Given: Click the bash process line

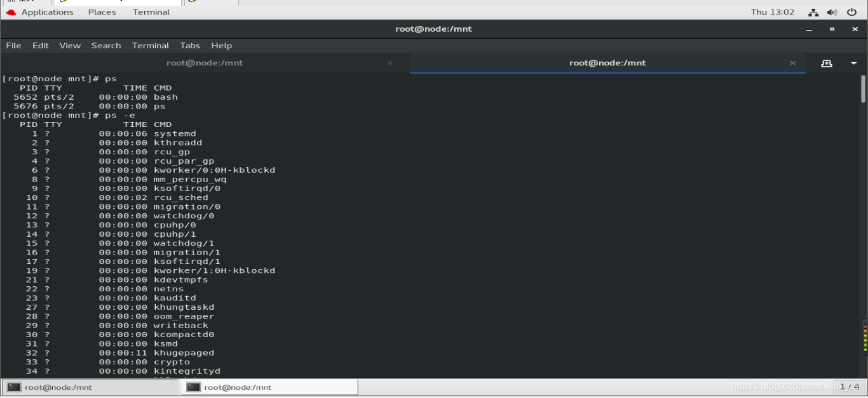Looking at the screenshot, I should point(95,97).
